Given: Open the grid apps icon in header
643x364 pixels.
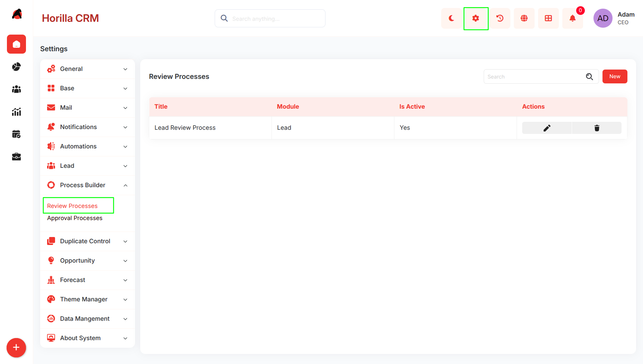Looking at the screenshot, I should click(x=548, y=18).
